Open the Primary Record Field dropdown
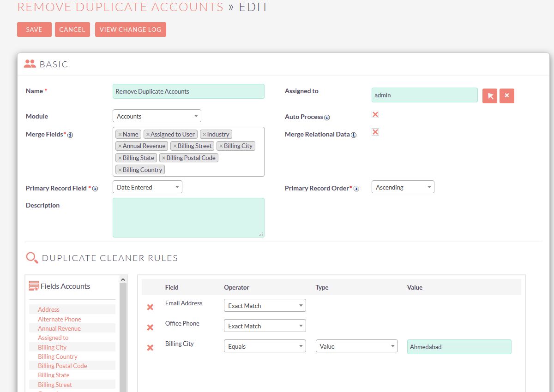This screenshot has width=554, height=392. pos(147,187)
